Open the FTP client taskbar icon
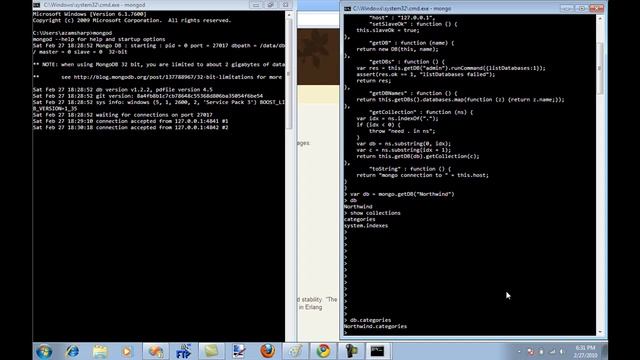The width and height of the screenshot is (640, 360). click(x=184, y=351)
